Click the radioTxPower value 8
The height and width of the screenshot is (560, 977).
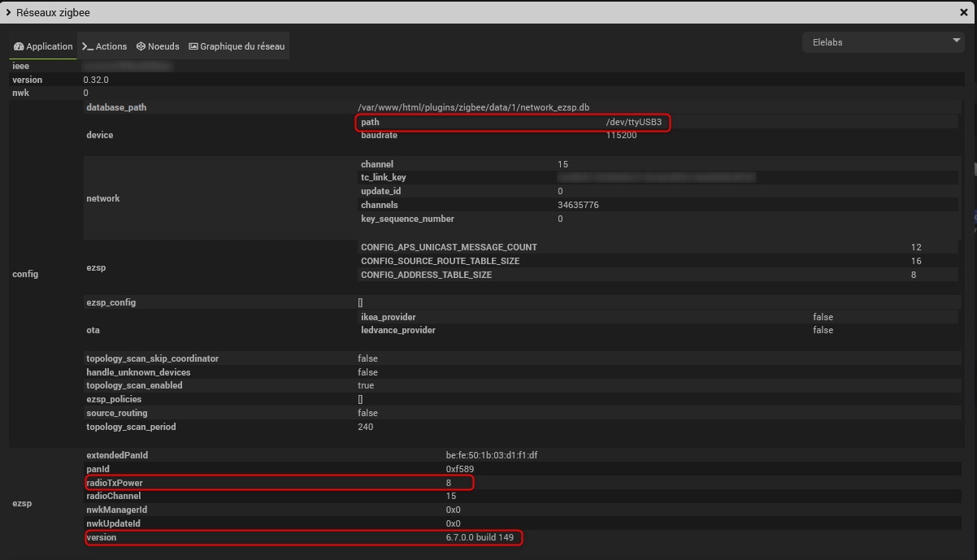click(449, 483)
